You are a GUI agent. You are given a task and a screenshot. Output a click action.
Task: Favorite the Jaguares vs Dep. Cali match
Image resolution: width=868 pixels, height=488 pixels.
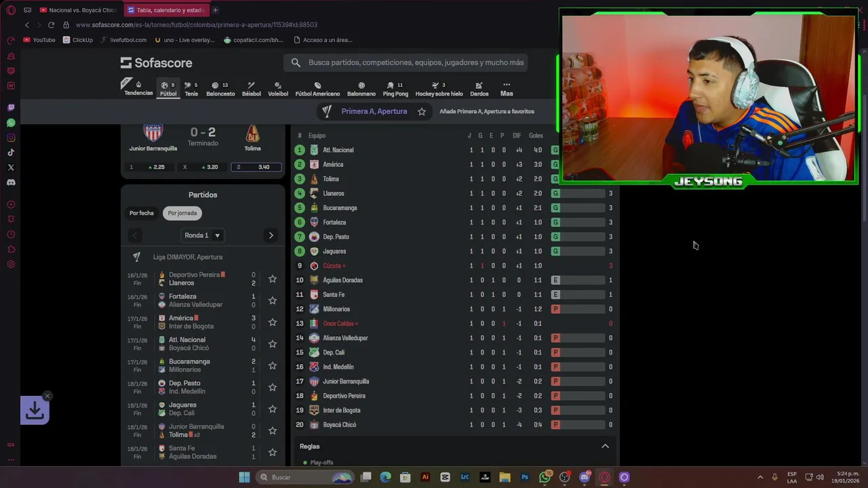pyautogui.click(x=272, y=409)
